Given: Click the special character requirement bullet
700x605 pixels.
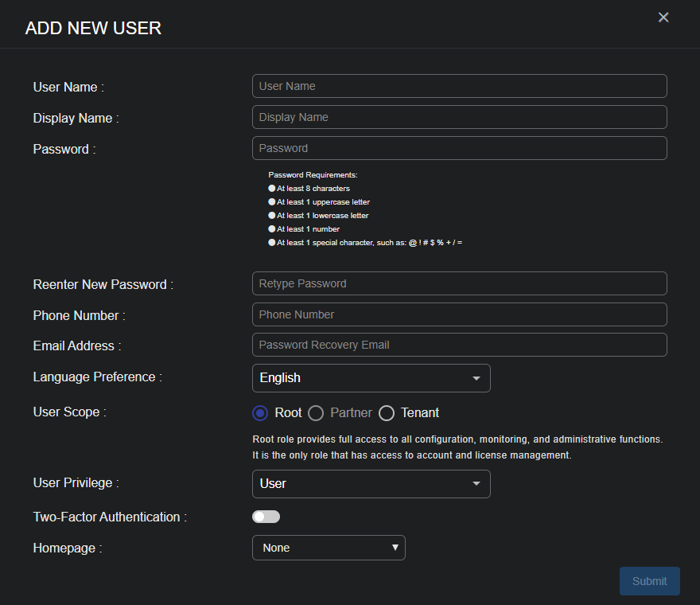Looking at the screenshot, I should point(272,242).
